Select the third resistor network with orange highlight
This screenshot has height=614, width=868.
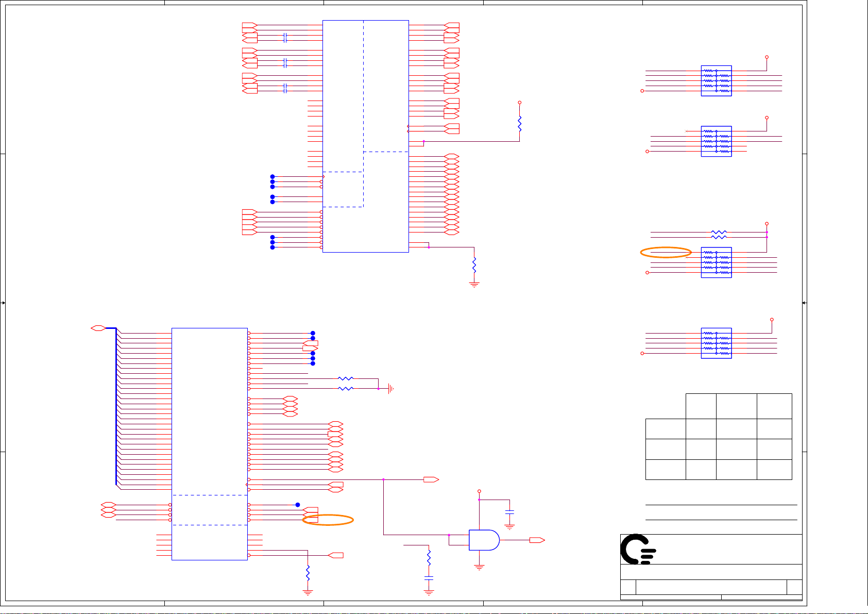[716, 262]
